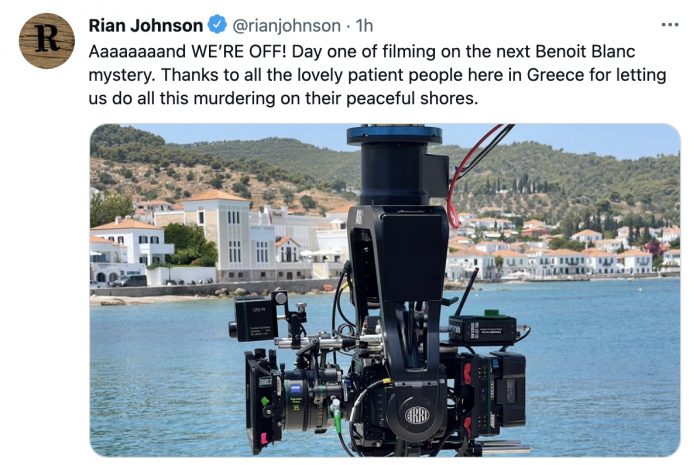This screenshot has height=465, width=700.
Task: Click the words 'WE'RE OFF!' in the tweet
Action: tap(239, 51)
